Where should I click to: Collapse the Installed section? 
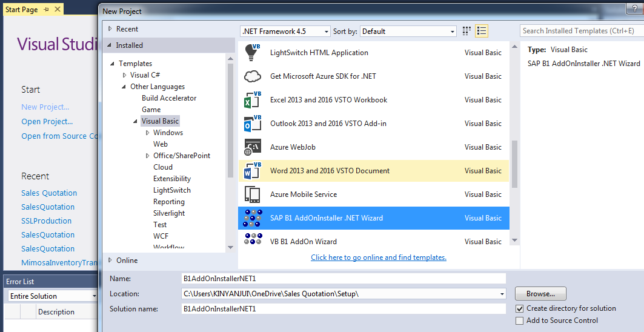pyautogui.click(x=109, y=45)
